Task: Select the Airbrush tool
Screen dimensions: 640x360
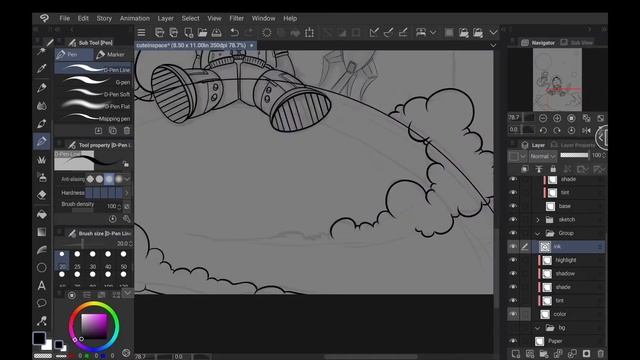Action: (x=42, y=178)
